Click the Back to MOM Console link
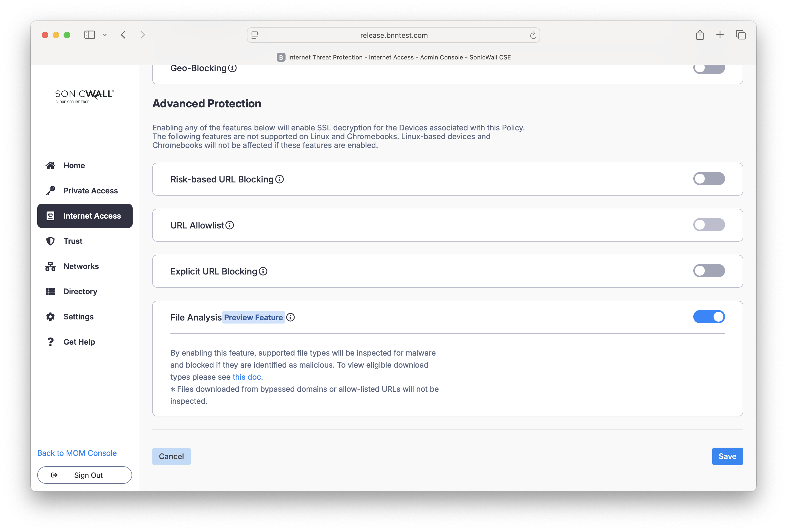Image resolution: width=787 pixels, height=532 pixels. pos(77,453)
